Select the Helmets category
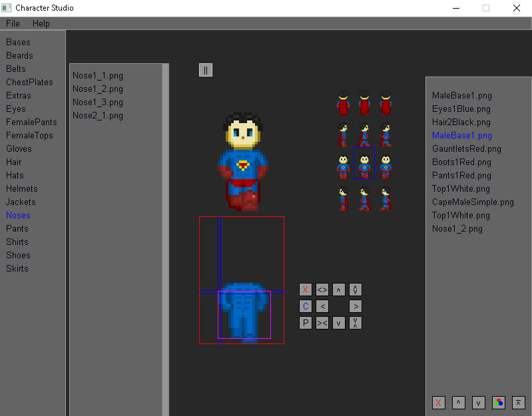Image resolution: width=532 pixels, height=416 pixels. [21, 188]
